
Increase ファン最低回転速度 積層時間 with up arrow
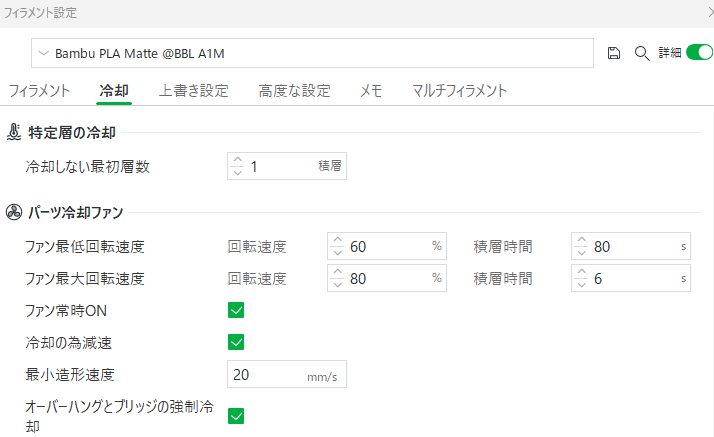click(581, 240)
